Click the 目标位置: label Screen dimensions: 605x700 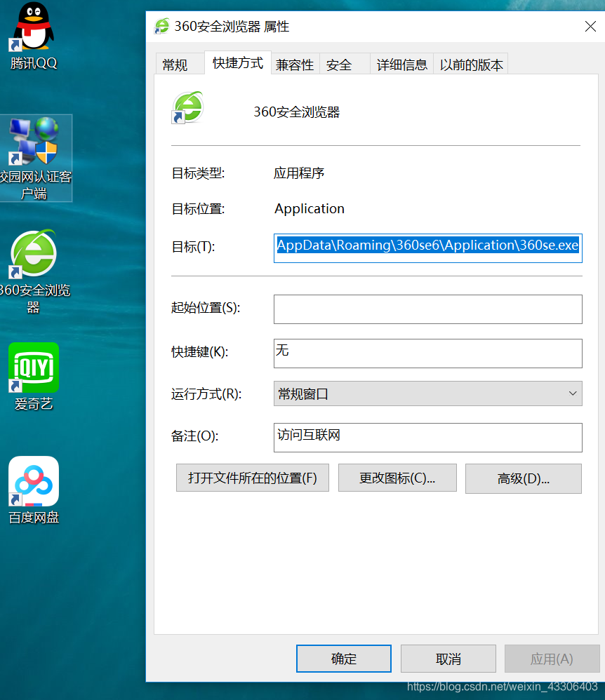198,208
